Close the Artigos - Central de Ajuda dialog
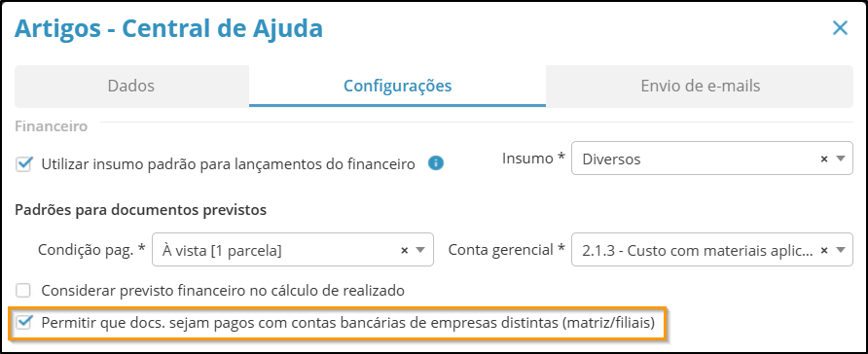The height and width of the screenshot is (354, 868). tap(840, 28)
